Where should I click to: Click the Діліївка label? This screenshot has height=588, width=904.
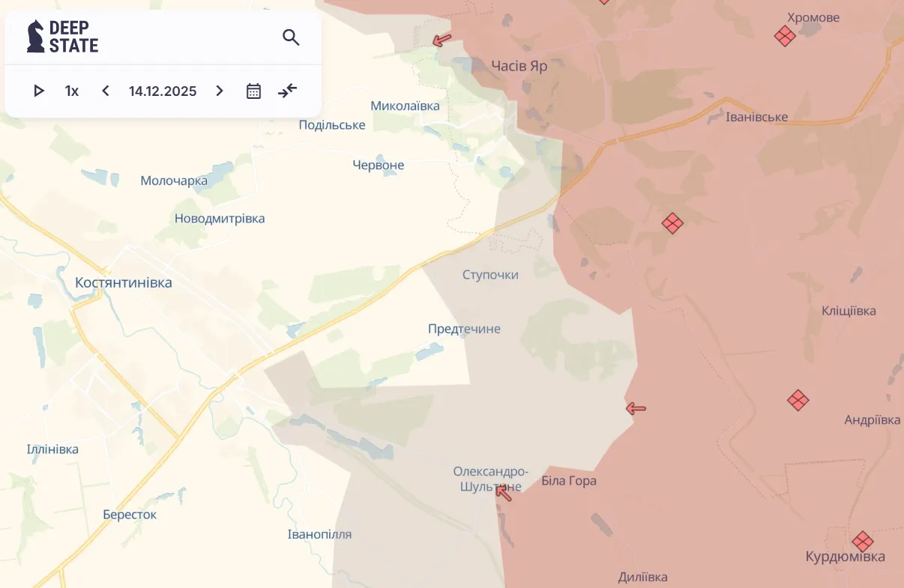pos(643,577)
